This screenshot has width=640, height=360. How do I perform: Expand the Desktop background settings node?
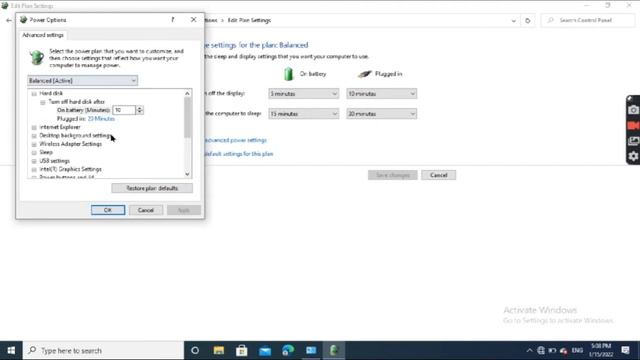34,136
